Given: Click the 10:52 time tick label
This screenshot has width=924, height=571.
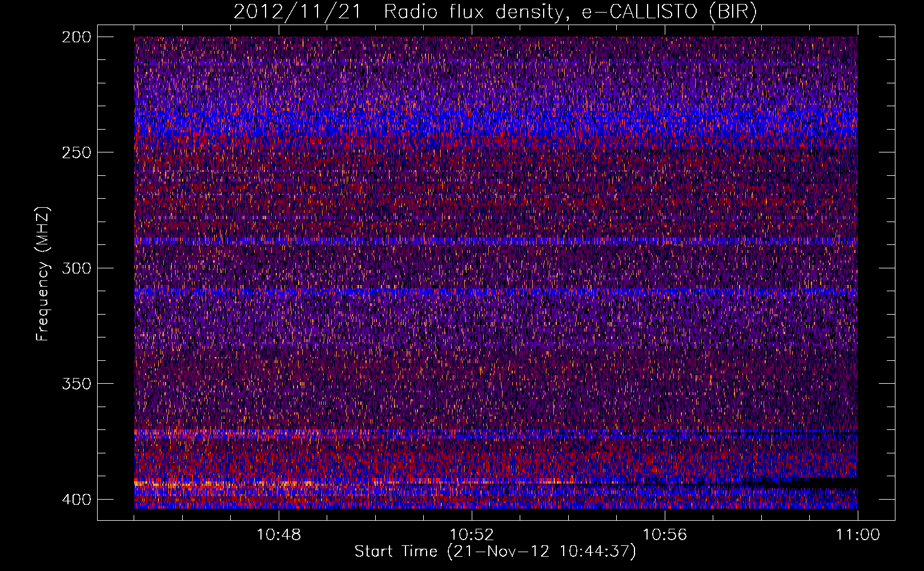Looking at the screenshot, I should 472,535.
